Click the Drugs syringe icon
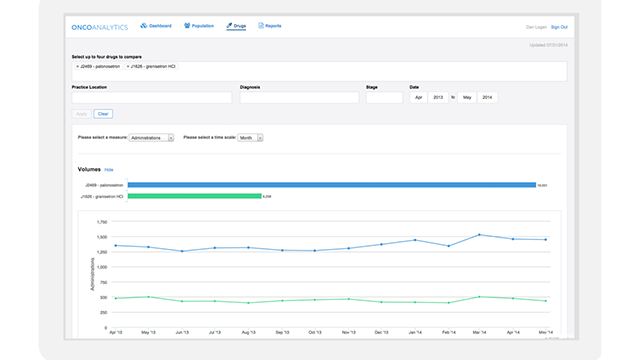This screenshot has width=640, height=360. tap(229, 26)
